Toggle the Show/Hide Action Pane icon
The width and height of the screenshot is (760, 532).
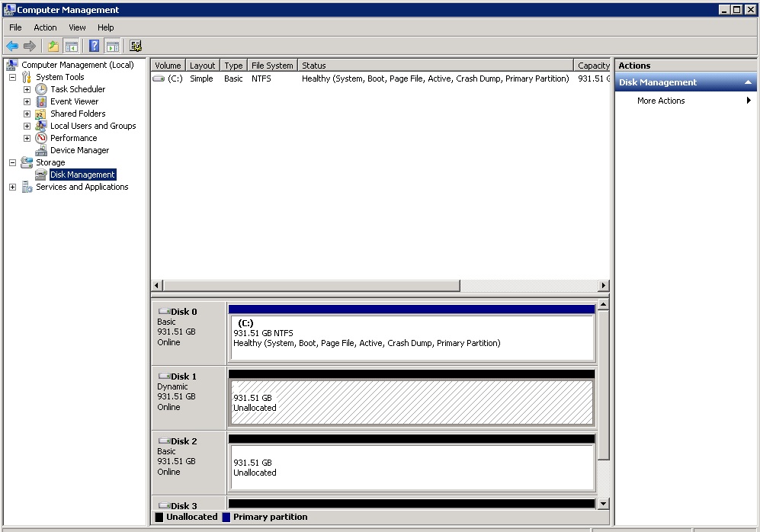tap(113, 46)
